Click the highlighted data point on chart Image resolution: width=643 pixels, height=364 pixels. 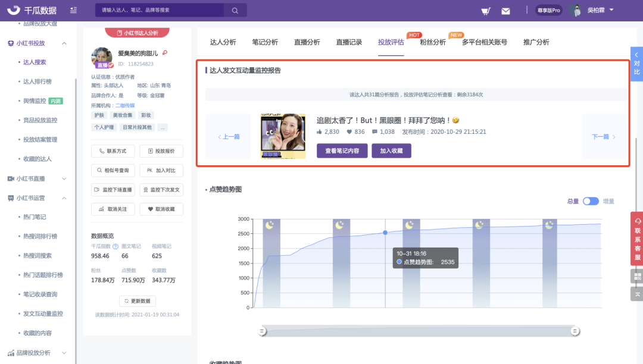tap(385, 233)
